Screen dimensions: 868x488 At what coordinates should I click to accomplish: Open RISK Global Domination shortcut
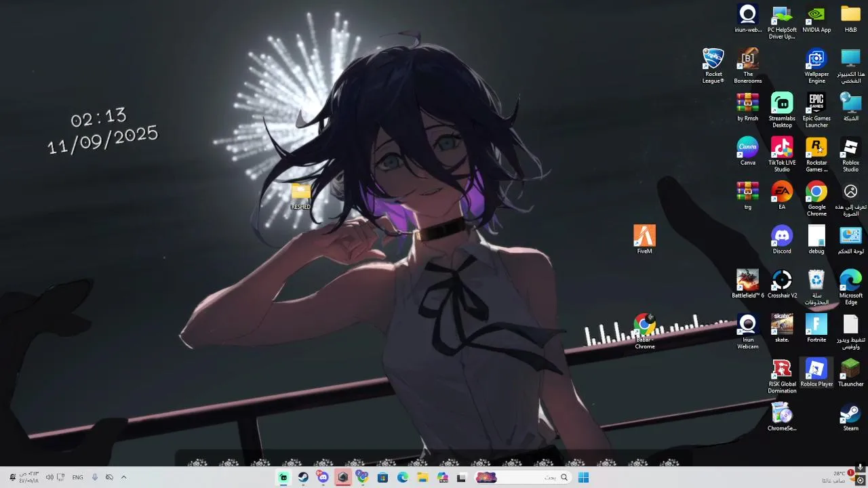click(782, 377)
